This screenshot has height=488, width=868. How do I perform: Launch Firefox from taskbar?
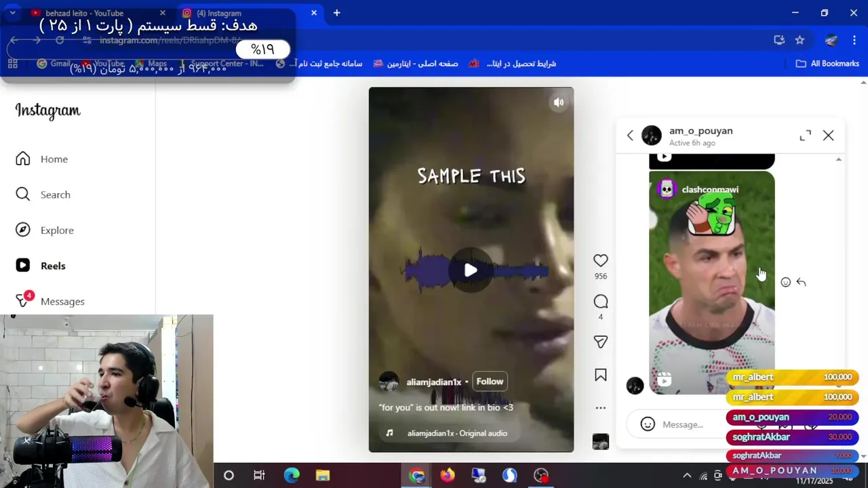[x=448, y=475]
